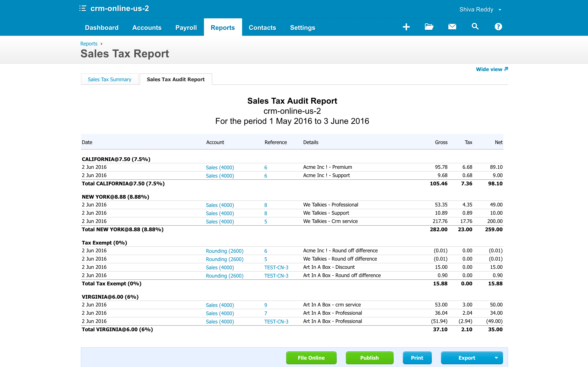Expand the Export options dropdown arrow
The width and height of the screenshot is (588, 367).
coord(496,358)
